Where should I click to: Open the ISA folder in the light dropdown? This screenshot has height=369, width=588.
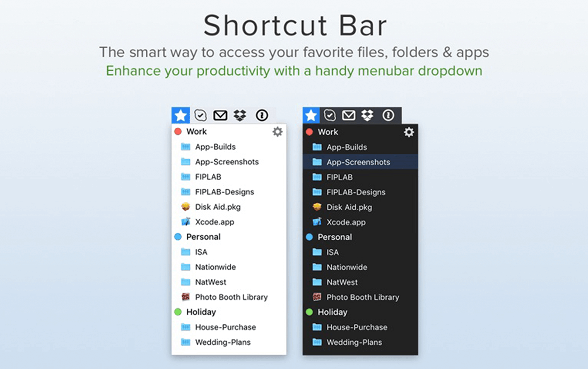click(229, 252)
